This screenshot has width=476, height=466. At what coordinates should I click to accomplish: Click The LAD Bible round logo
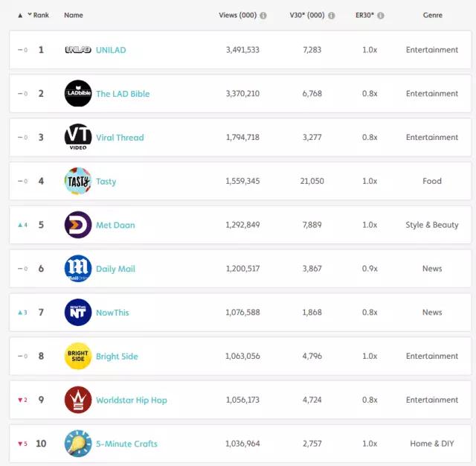click(78, 94)
